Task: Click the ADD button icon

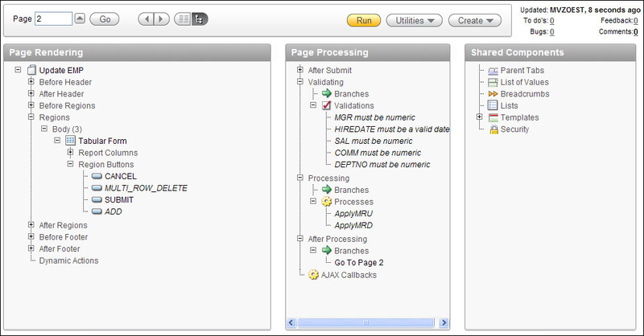Action: [97, 211]
